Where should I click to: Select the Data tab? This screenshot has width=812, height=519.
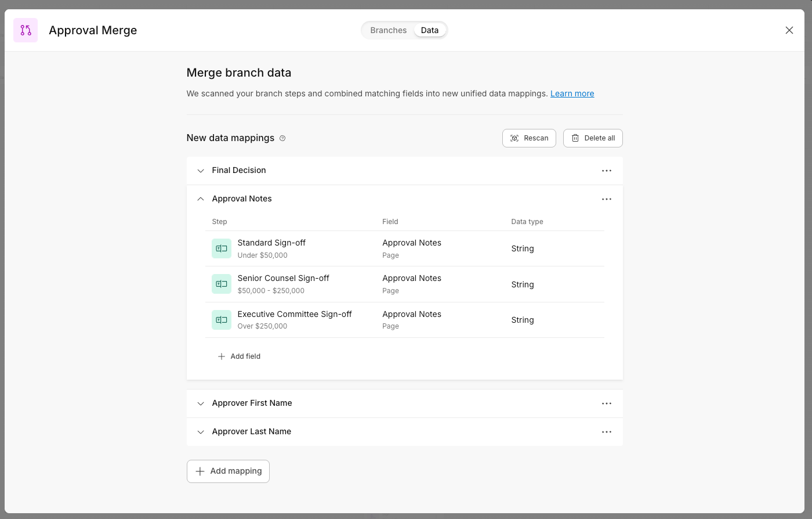[x=430, y=30]
